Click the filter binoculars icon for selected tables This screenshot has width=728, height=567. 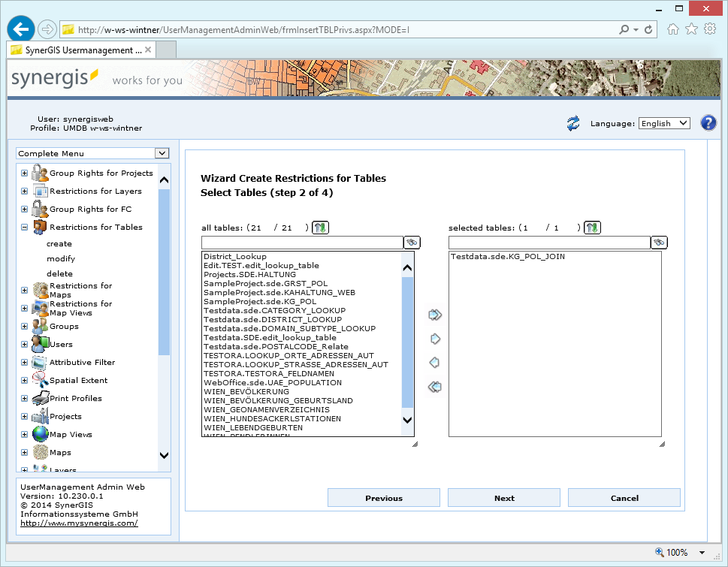659,242
